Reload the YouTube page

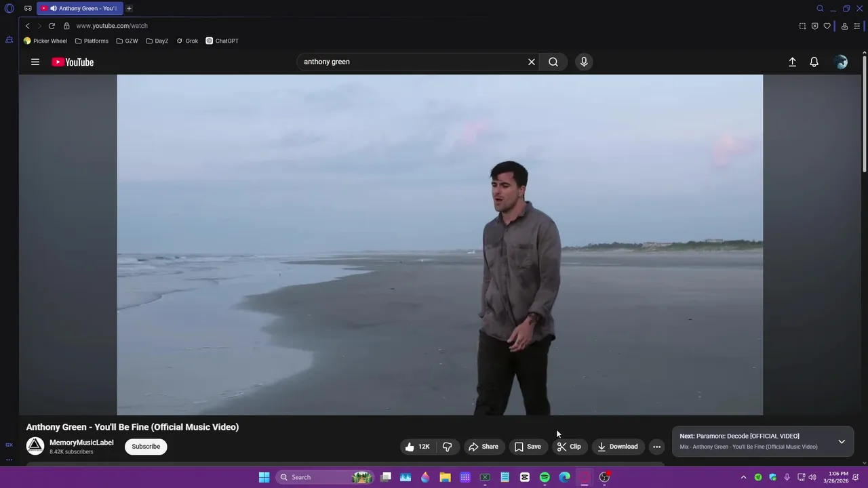pyautogui.click(x=52, y=26)
